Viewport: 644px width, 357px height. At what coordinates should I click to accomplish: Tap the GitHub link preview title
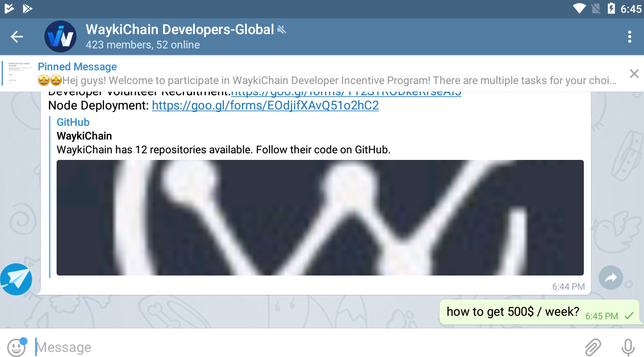(73, 122)
